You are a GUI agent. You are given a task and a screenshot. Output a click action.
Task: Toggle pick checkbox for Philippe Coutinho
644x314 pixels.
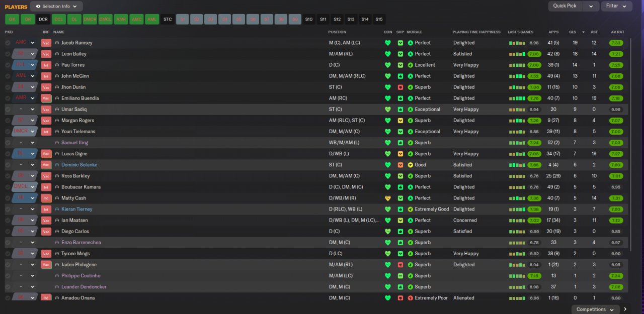pyautogui.click(x=8, y=276)
